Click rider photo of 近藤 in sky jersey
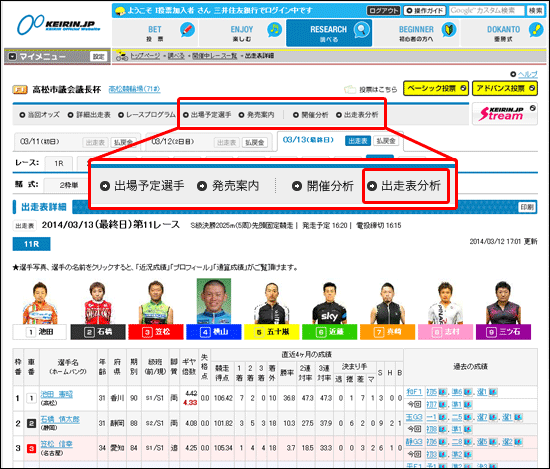 click(329, 302)
